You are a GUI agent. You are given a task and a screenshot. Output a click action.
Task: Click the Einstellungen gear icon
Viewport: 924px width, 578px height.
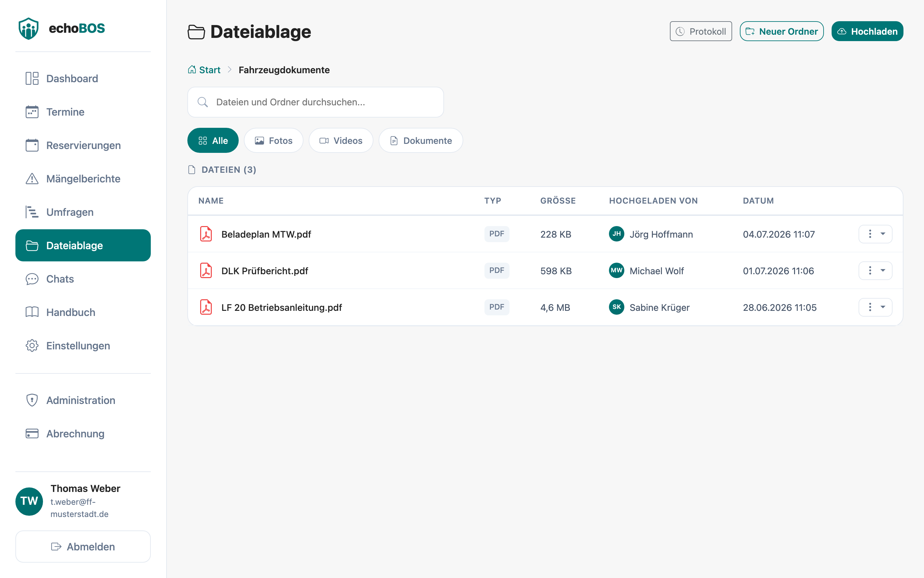click(32, 346)
